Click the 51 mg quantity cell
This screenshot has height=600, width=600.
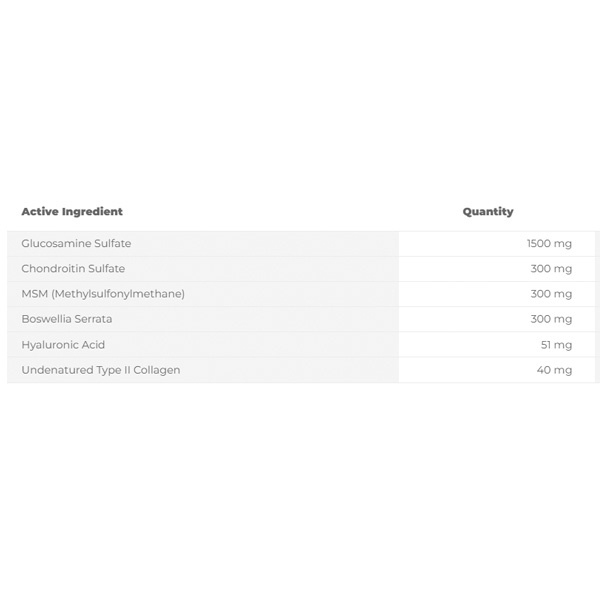click(x=556, y=345)
